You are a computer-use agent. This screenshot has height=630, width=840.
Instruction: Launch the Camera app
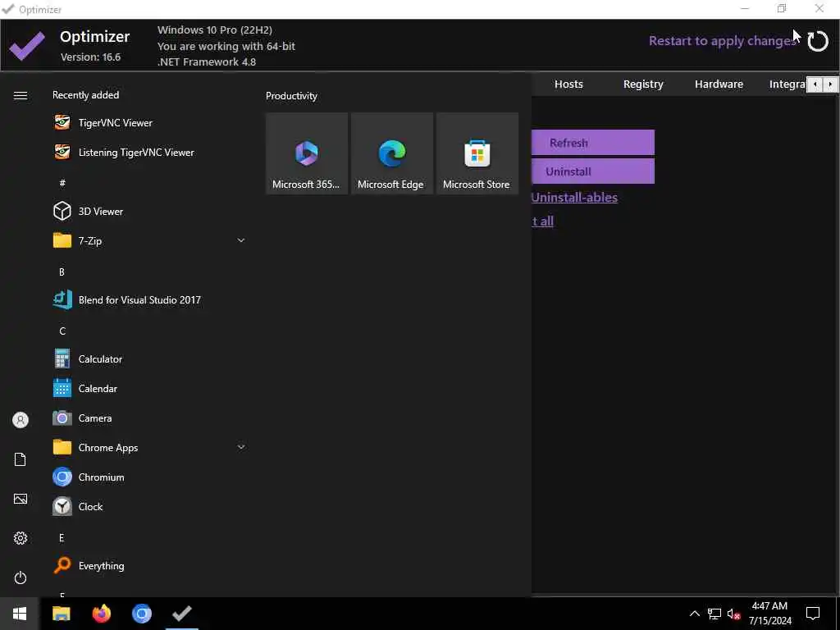coord(149,418)
